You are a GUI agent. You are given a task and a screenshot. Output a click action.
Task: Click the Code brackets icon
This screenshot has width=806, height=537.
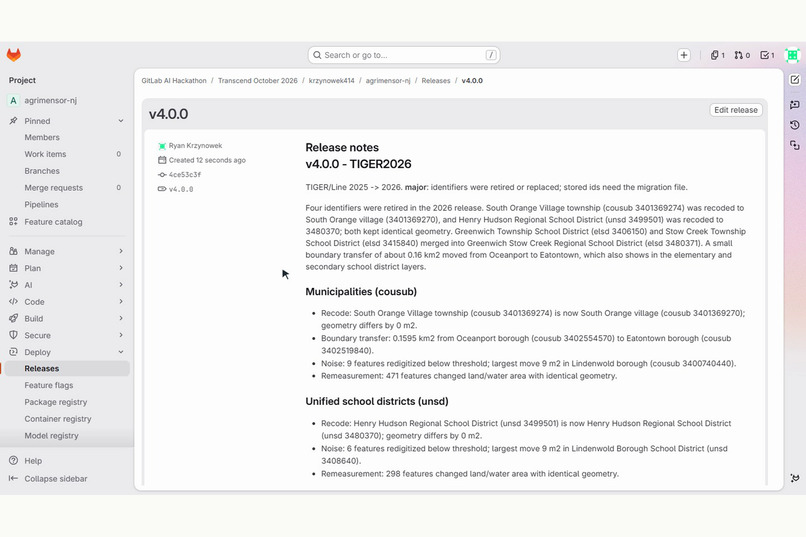point(13,302)
